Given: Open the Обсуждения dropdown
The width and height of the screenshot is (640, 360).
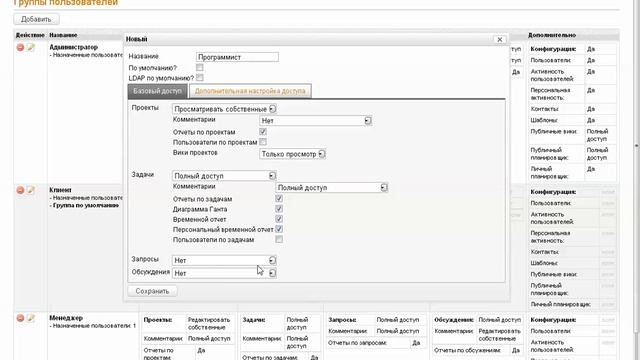Looking at the screenshot, I should pos(224,273).
